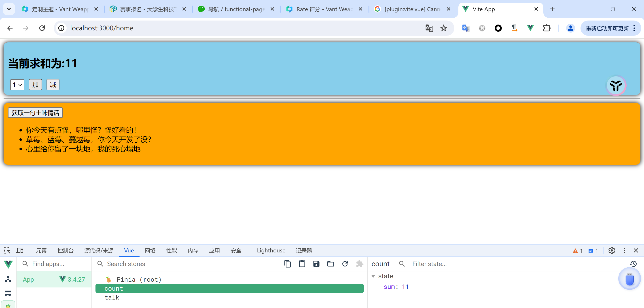
Task: Click the Filter state input field
Action: 429,264
